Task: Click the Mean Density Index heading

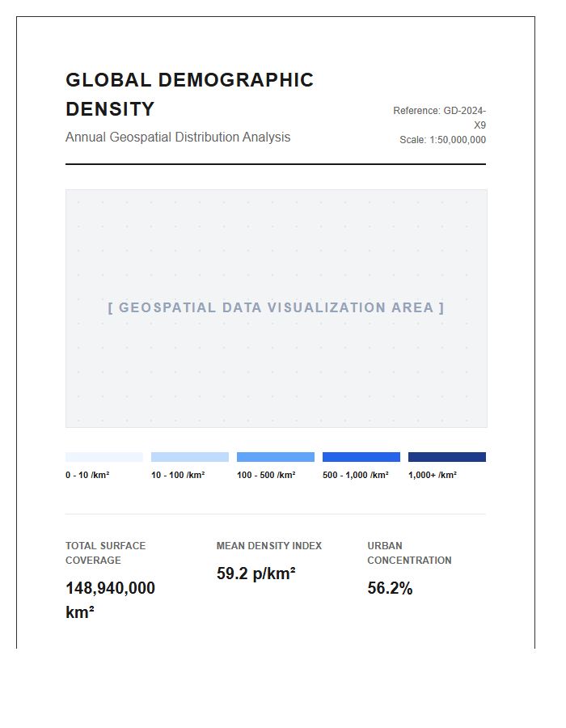Action: (x=269, y=546)
